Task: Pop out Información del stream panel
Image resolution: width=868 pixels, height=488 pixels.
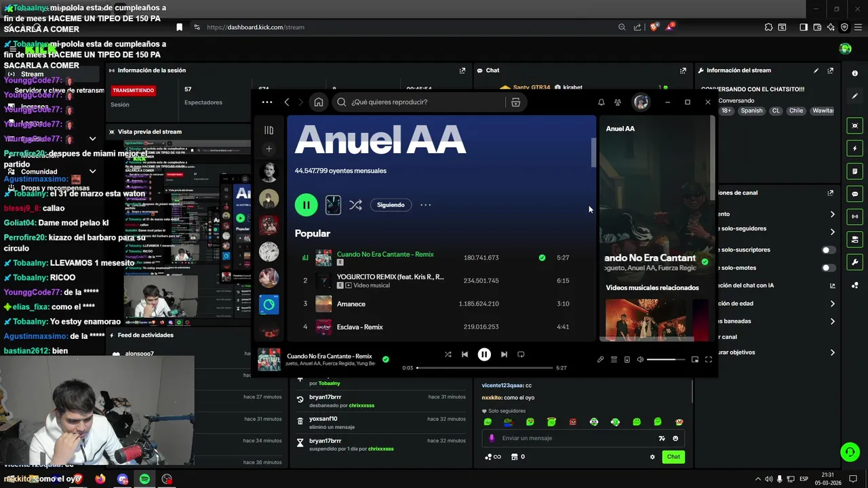Action: pyautogui.click(x=831, y=70)
